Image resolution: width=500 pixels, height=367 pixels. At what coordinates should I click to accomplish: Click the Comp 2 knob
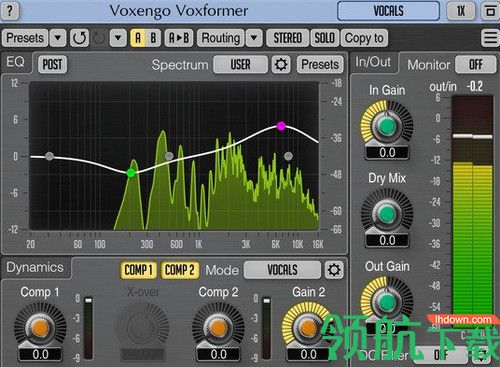point(218,328)
